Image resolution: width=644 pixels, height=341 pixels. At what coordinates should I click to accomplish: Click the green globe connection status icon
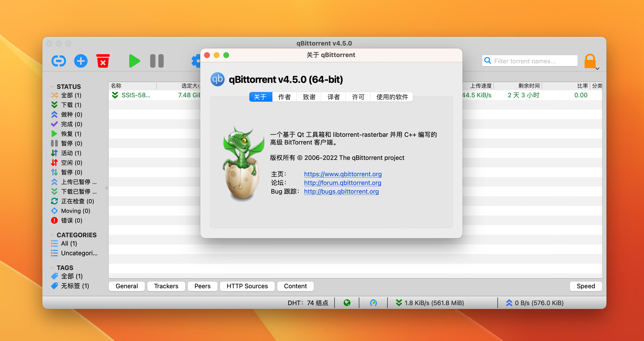[347, 303]
